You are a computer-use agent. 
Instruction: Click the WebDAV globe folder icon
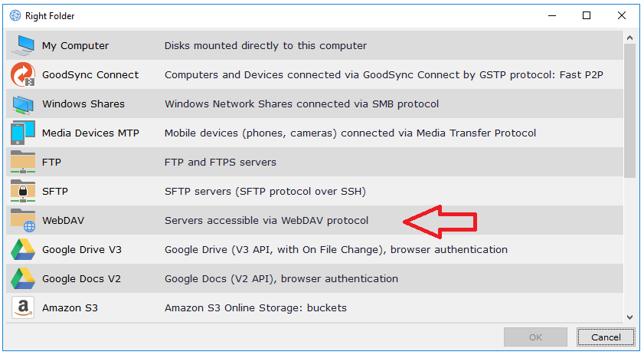pos(23,221)
